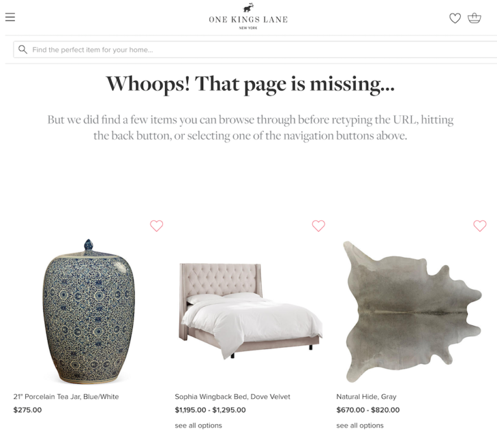Open the 21" Porcelain Tea Jar title link
The image size is (497, 448).
(66, 397)
